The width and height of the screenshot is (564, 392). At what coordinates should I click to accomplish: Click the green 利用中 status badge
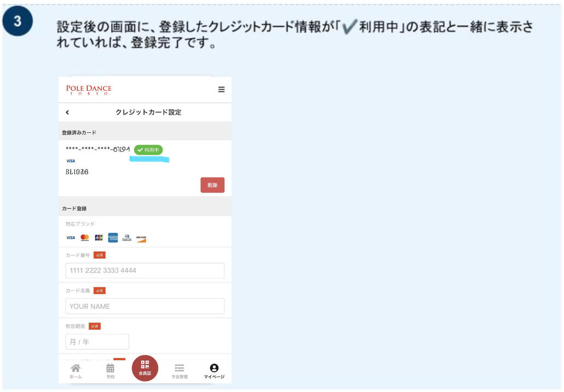pos(149,150)
